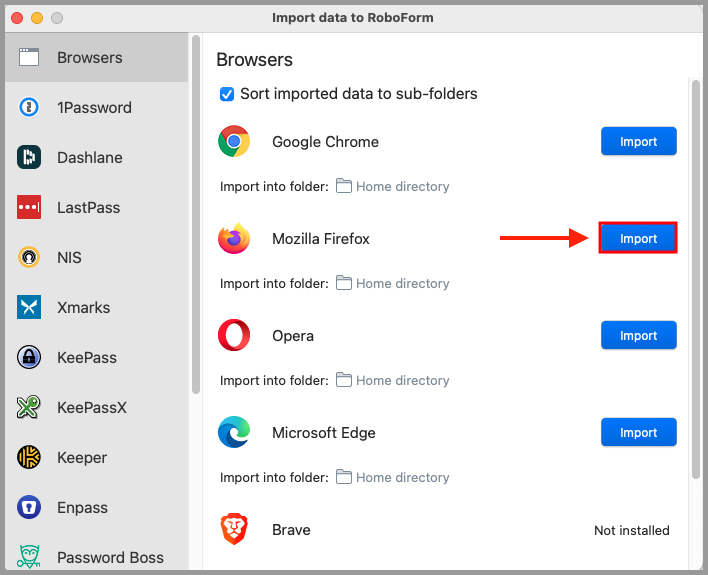Click the NIS logo icon

[x=29, y=257]
